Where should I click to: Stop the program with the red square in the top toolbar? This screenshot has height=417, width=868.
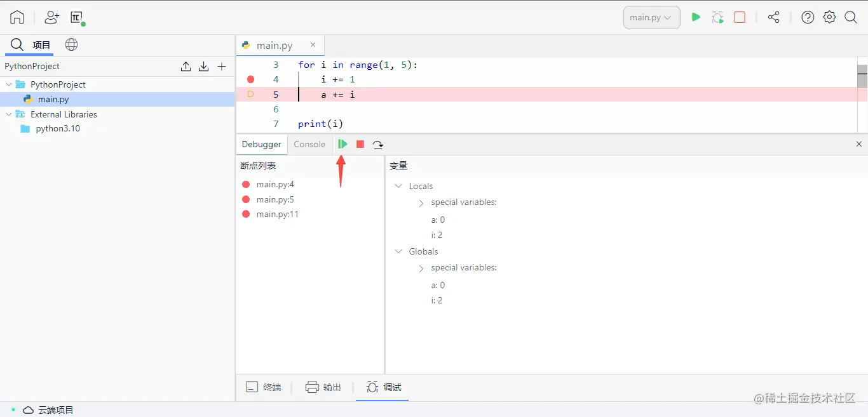click(739, 17)
